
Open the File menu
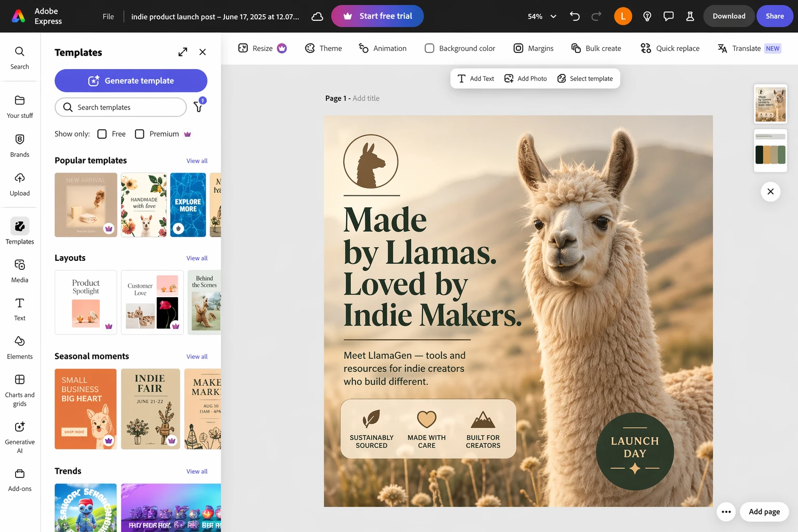pyautogui.click(x=108, y=17)
